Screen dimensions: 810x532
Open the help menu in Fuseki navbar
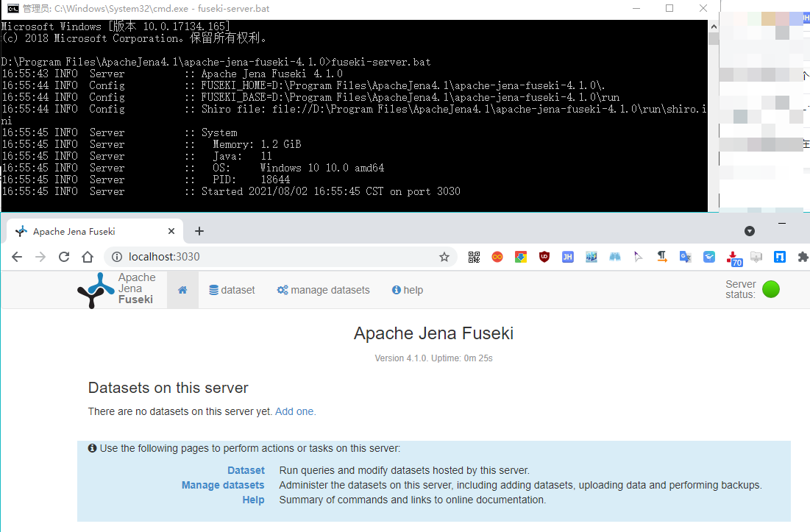tap(407, 289)
